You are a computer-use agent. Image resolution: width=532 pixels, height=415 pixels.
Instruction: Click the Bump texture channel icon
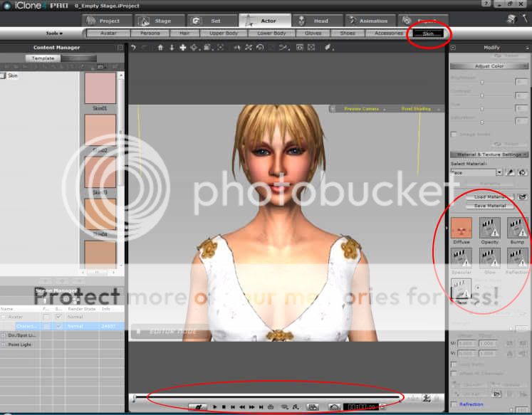pyautogui.click(x=517, y=228)
